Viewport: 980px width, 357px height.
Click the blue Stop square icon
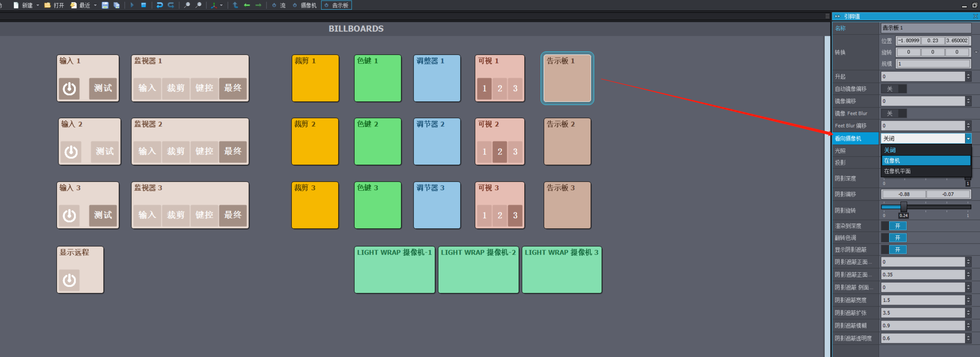pyautogui.click(x=143, y=5)
